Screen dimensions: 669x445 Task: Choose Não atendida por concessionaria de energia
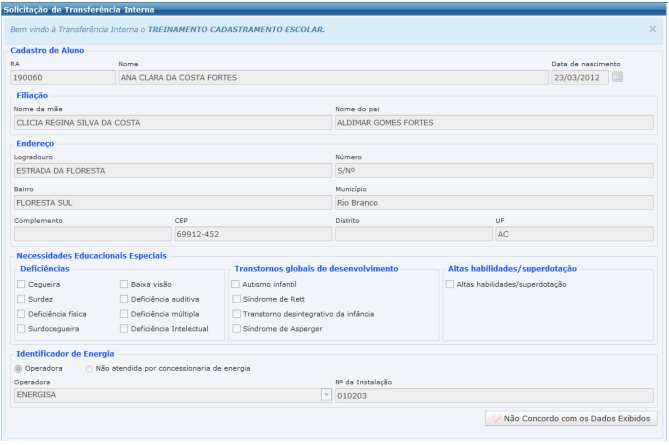click(89, 368)
